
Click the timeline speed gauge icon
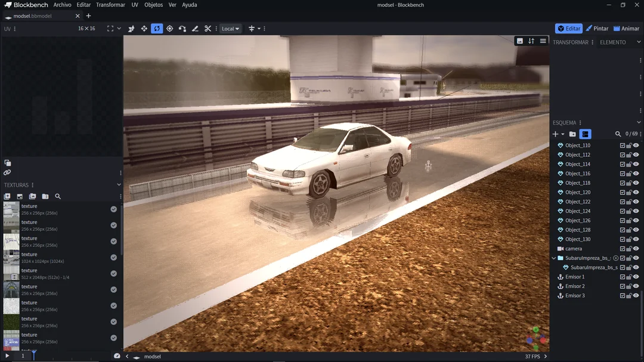(x=117, y=356)
